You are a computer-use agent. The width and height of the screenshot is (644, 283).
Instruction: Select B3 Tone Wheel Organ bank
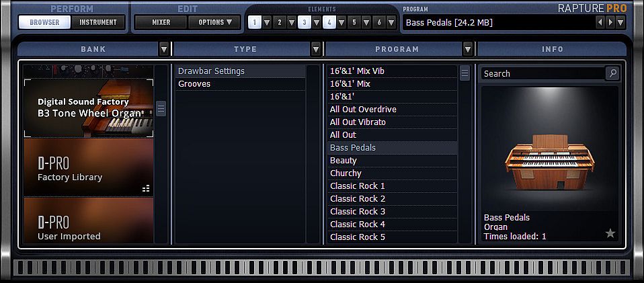pyautogui.click(x=88, y=108)
